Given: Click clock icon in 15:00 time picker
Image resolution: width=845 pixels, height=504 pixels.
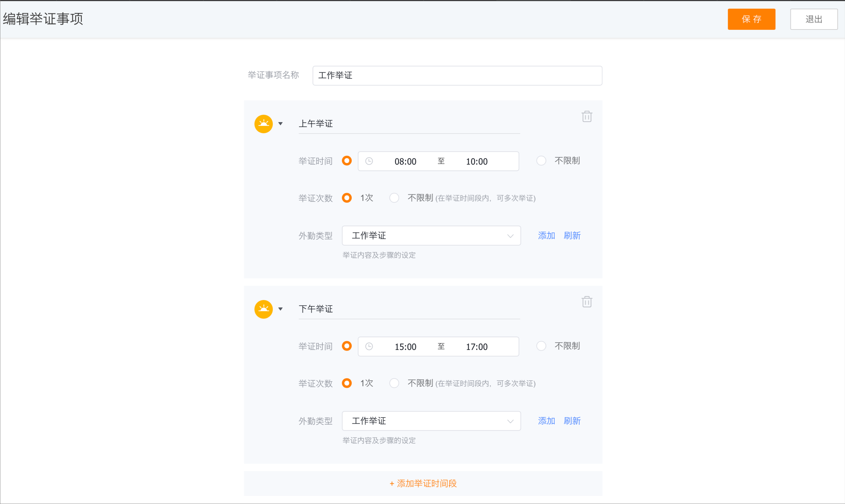Looking at the screenshot, I should coord(369,346).
